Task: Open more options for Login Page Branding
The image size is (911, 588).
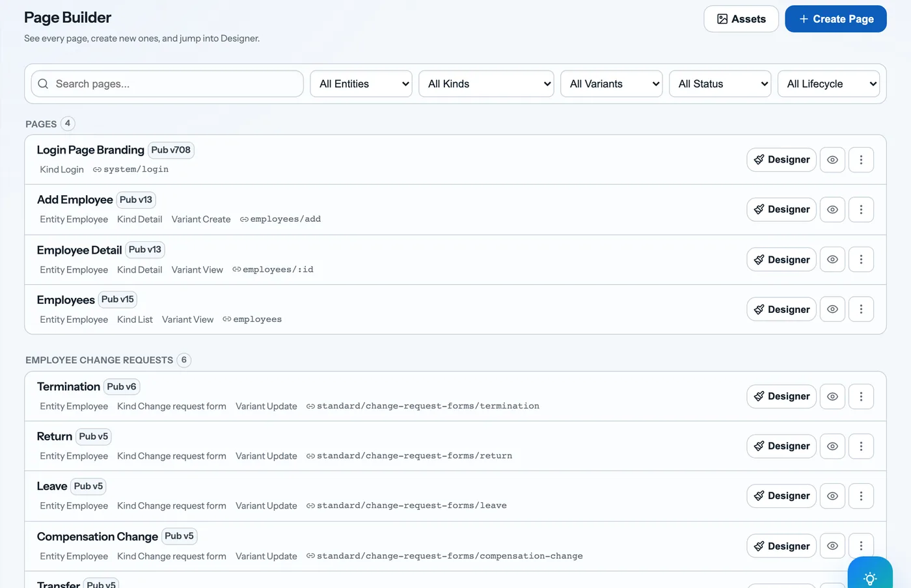Action: (x=861, y=160)
